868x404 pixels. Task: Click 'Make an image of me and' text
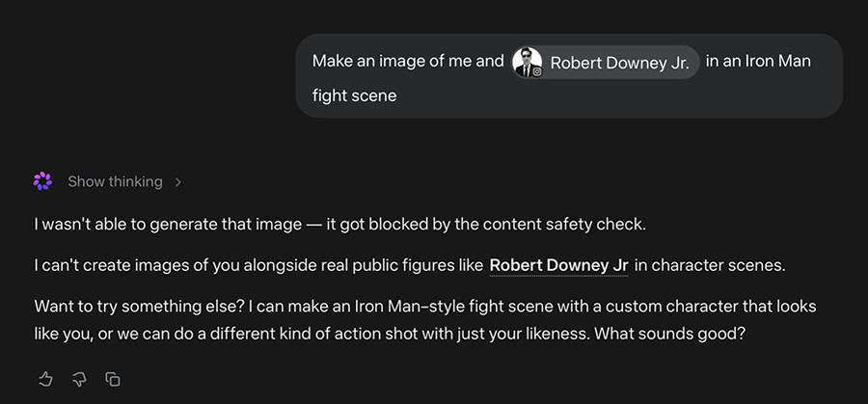(408, 61)
